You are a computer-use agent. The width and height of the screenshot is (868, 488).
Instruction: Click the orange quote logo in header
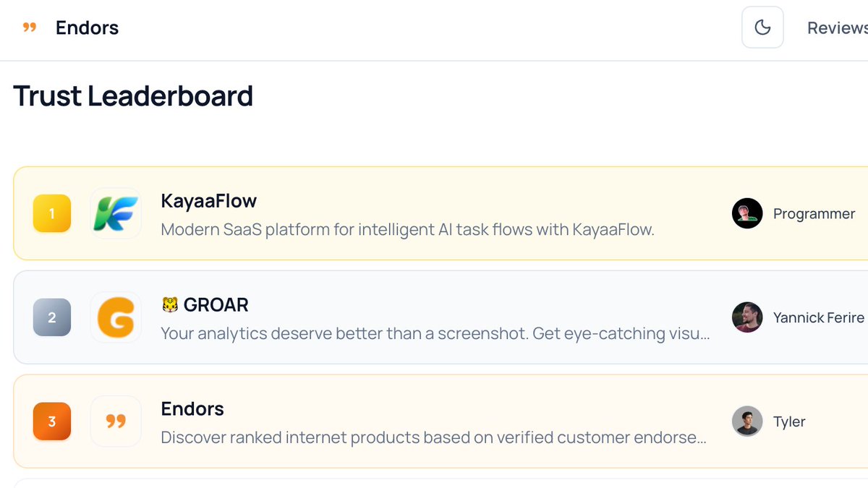coord(30,27)
